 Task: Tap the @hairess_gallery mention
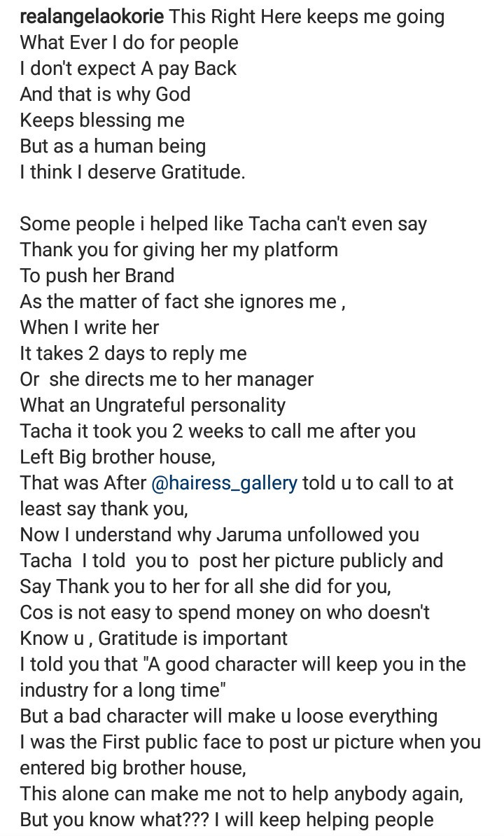(x=224, y=483)
